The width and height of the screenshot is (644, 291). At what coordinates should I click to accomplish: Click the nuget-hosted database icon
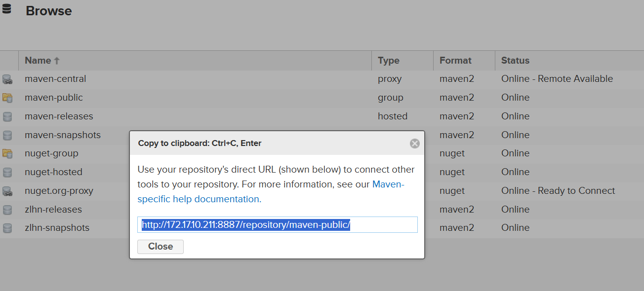7,172
